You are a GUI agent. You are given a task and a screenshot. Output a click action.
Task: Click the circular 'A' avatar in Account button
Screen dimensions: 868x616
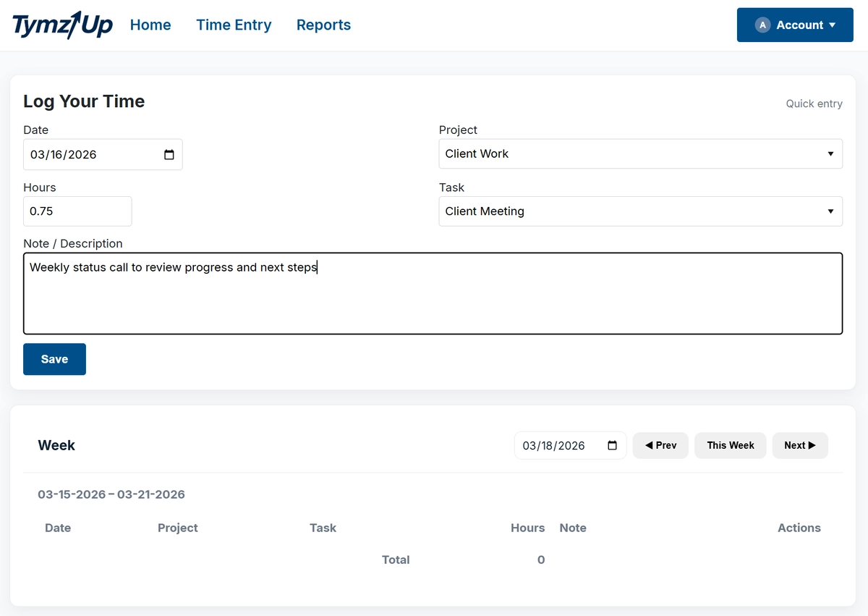(762, 24)
